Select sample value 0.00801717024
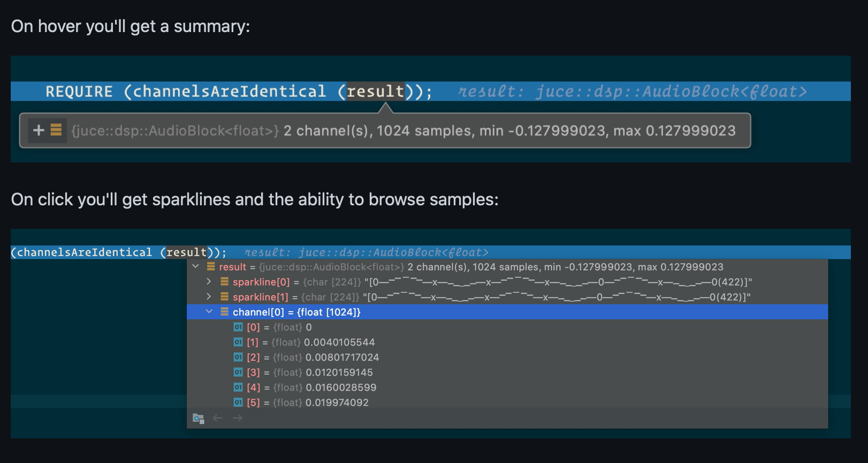The image size is (868, 463). 342,357
